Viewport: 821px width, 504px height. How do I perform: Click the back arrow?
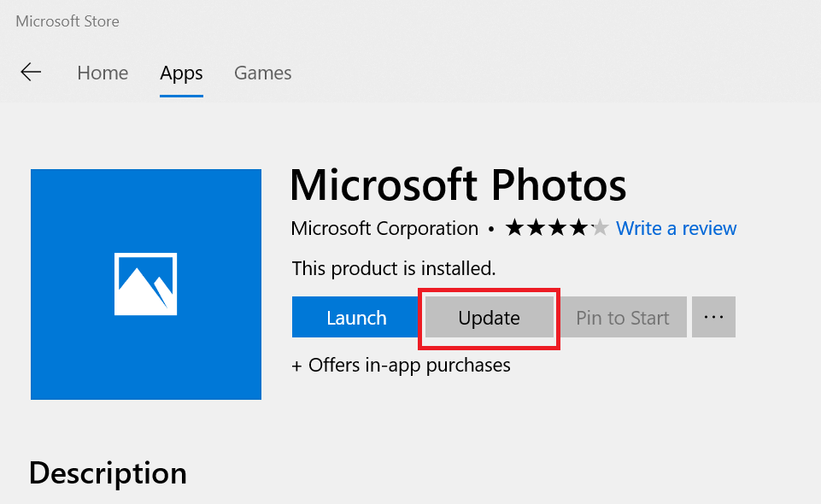31,72
